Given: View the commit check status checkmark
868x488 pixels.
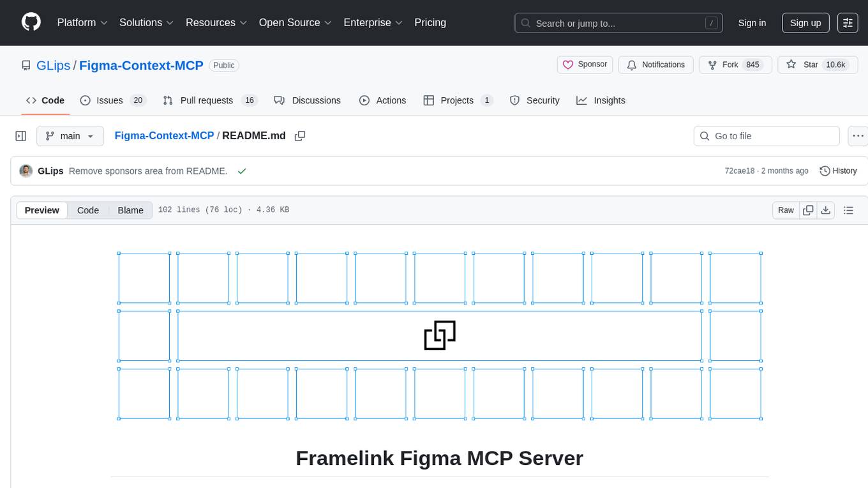Looking at the screenshot, I should pos(242,171).
